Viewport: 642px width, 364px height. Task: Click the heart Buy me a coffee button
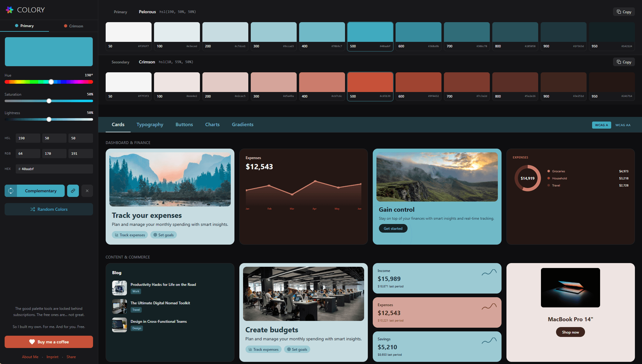(x=49, y=342)
